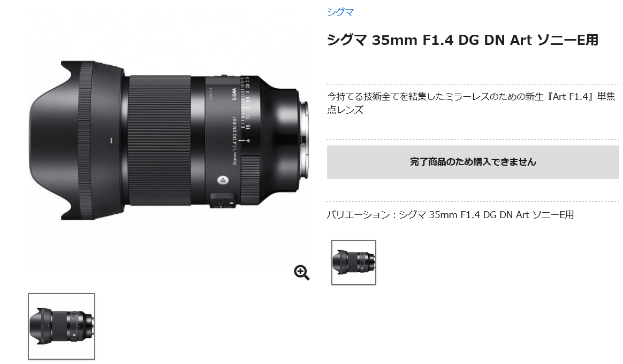Click the switch panel on lens barrel
The width and height of the screenshot is (623, 364).
[x=223, y=200]
